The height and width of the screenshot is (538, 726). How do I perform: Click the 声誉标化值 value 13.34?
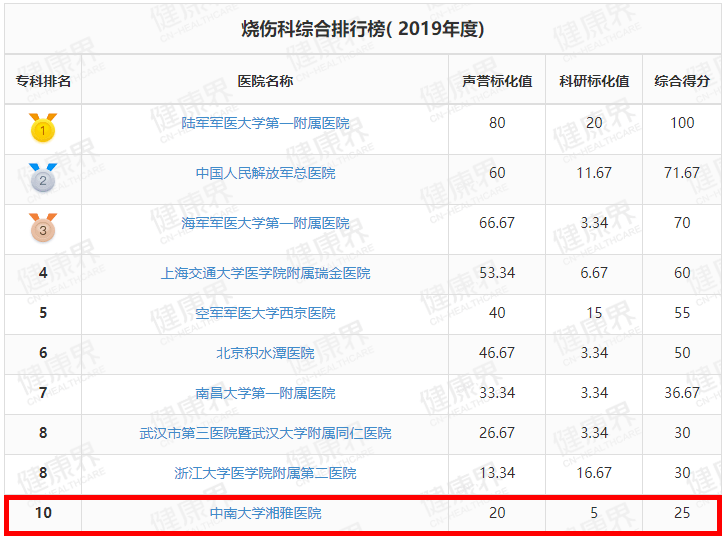point(497,473)
